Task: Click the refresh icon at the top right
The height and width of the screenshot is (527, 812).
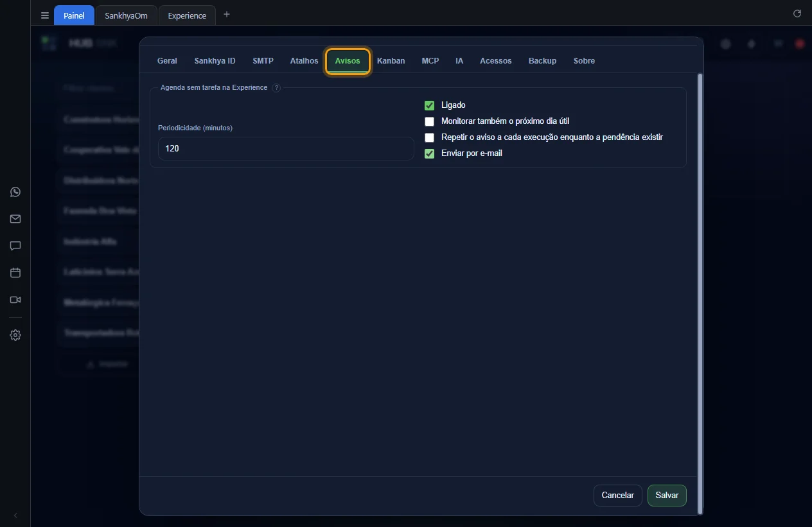Action: [797, 13]
